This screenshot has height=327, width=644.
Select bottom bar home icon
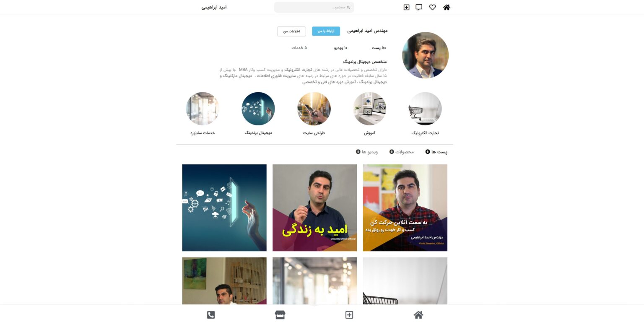coord(418,315)
